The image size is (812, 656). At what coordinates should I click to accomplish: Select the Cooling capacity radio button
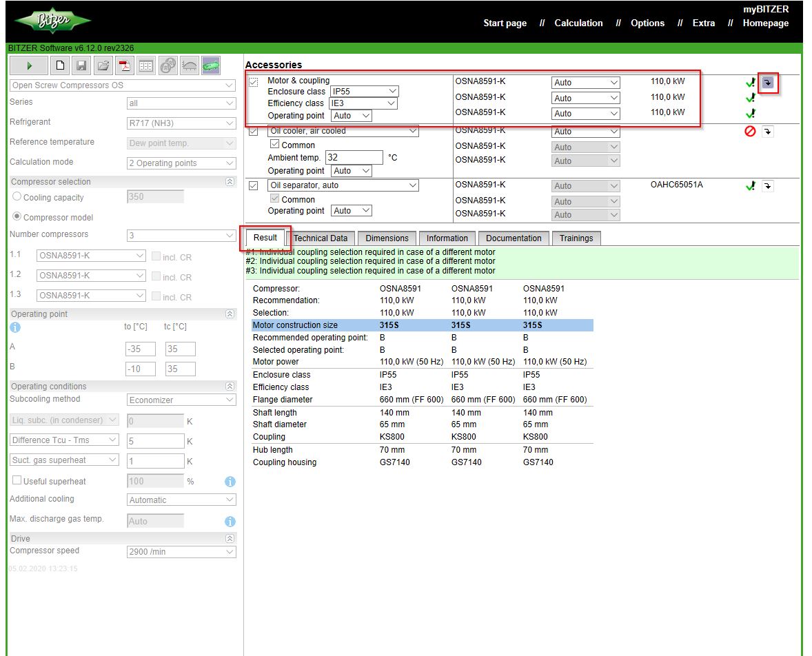(17, 197)
